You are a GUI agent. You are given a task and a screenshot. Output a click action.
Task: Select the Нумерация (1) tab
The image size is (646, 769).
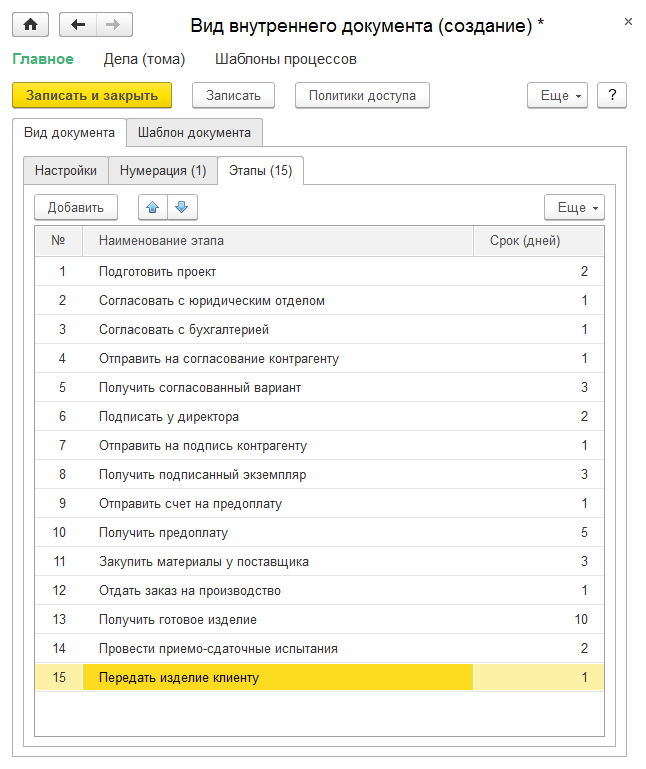coord(162,170)
